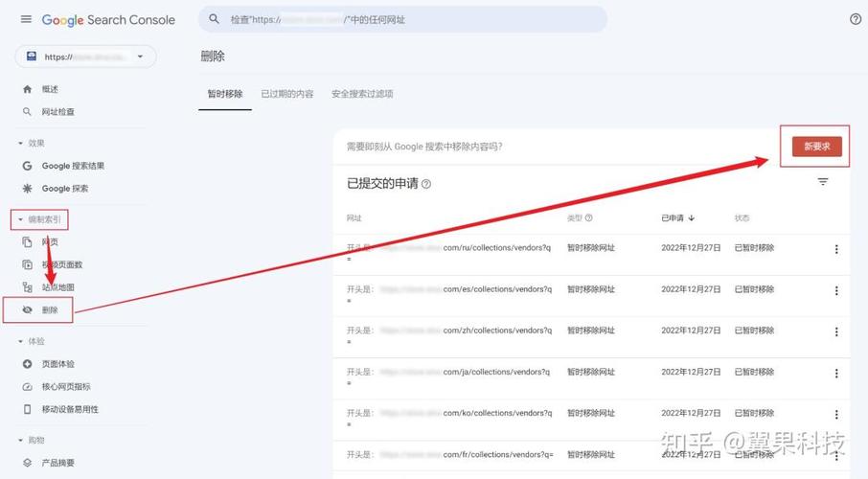
Task: Click help icon beside 已提交的申请
Action: (x=426, y=184)
